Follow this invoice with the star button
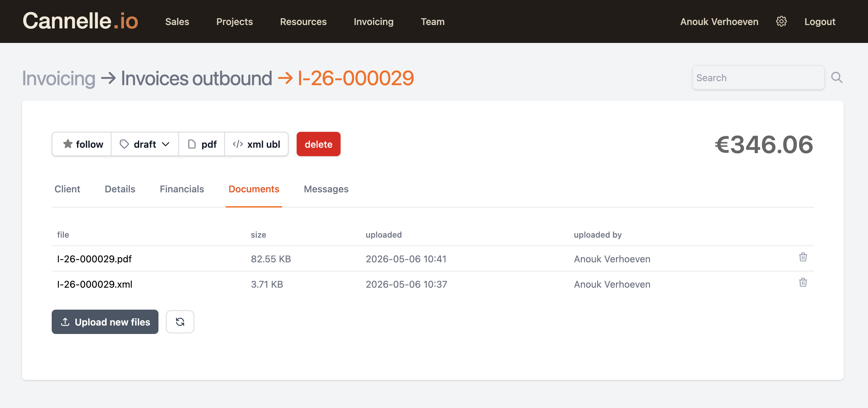 tap(82, 144)
